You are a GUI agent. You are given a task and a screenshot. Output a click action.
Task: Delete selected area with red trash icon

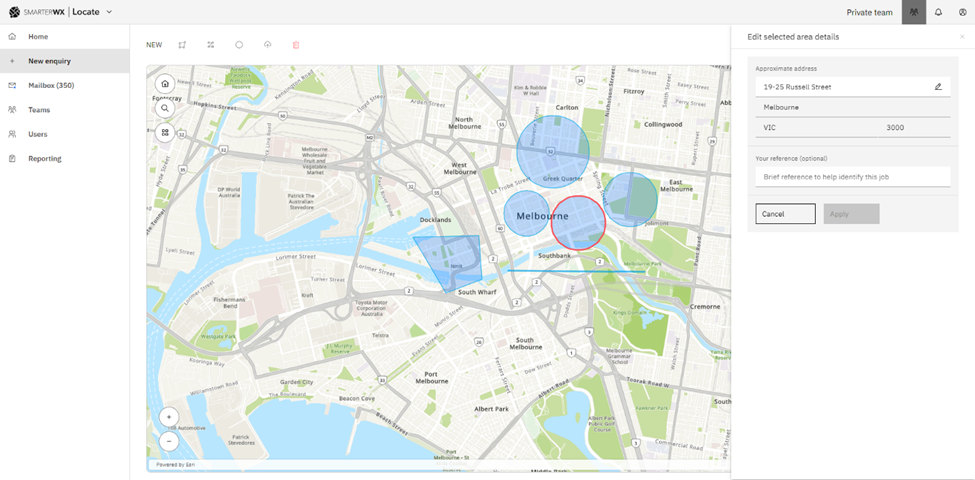pos(296,45)
